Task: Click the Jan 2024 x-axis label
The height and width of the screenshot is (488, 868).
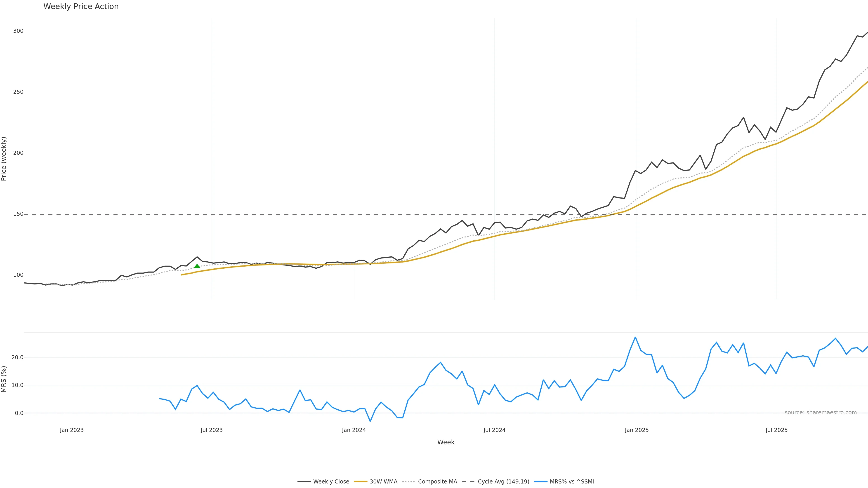Action: point(354,430)
